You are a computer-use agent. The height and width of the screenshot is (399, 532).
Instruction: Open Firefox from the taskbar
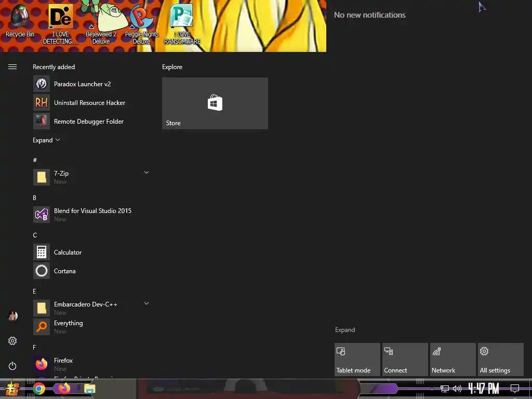tap(64, 389)
